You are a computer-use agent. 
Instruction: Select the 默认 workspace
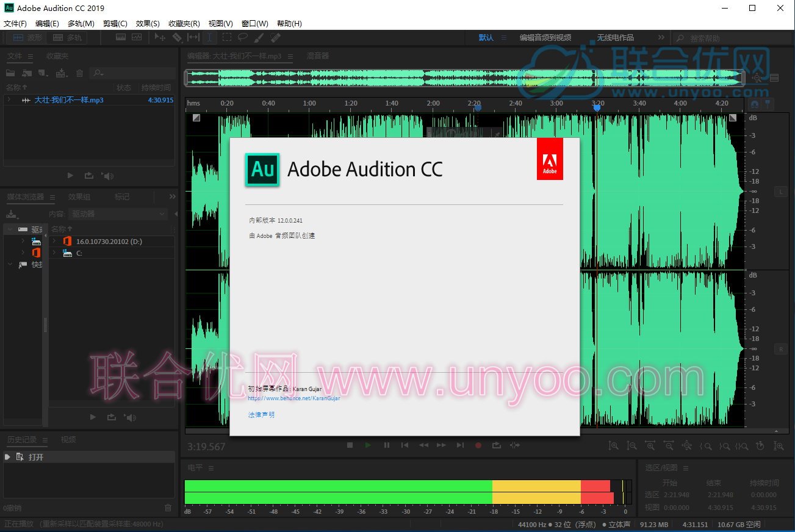(486, 38)
